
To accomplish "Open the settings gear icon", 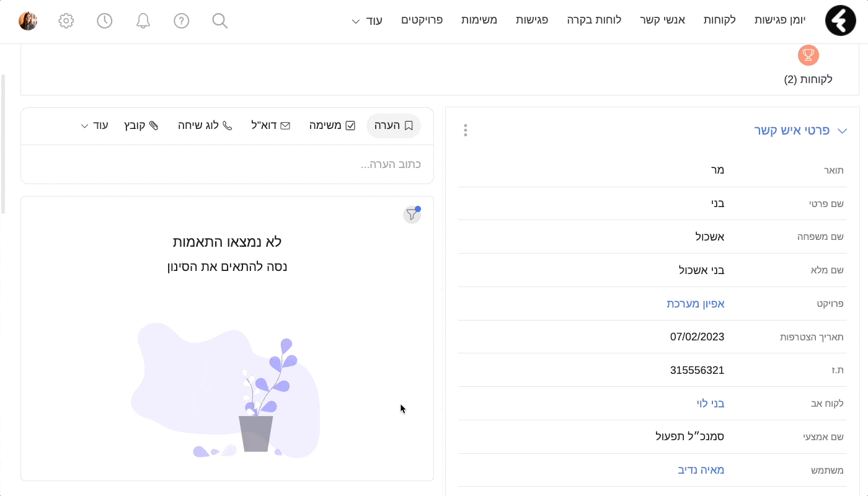I will coord(66,21).
